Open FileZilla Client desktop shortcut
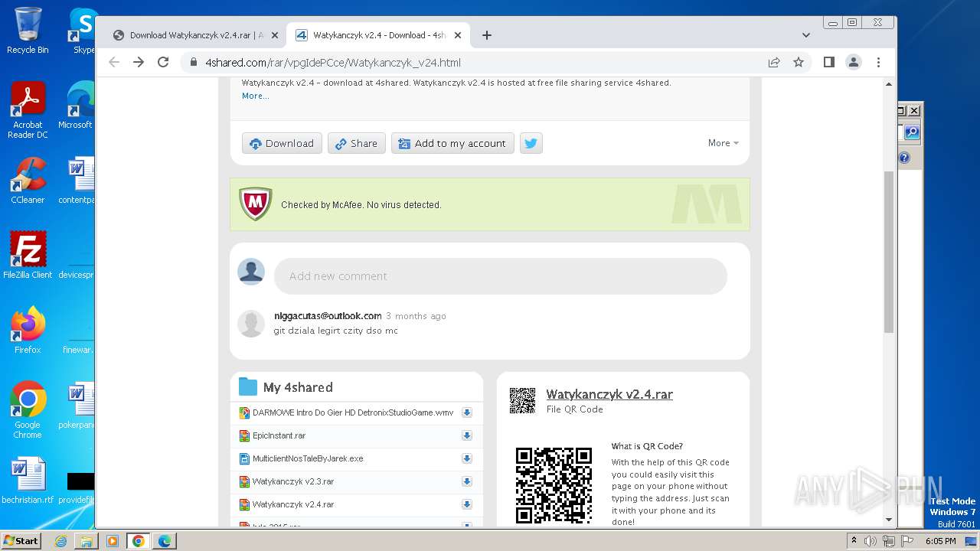 point(28,255)
